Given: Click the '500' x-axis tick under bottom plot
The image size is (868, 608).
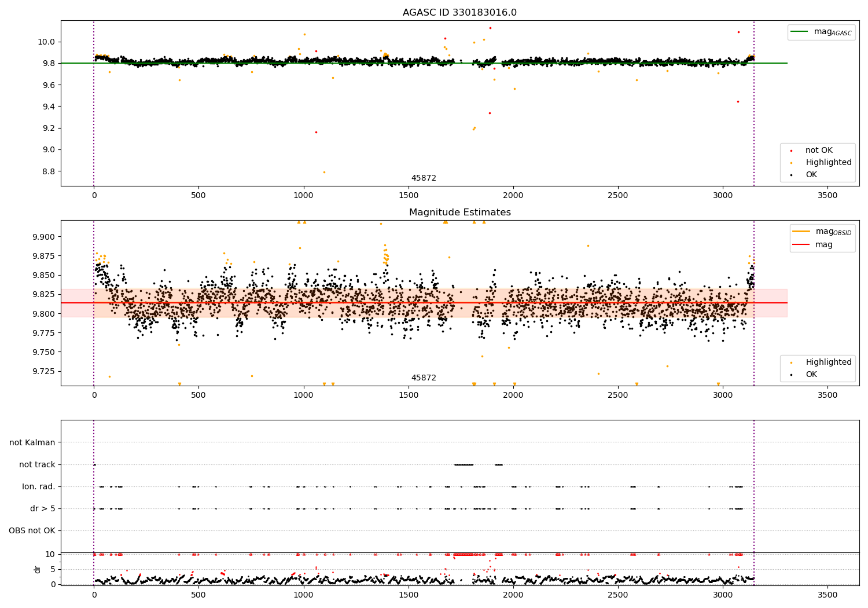Looking at the screenshot, I should click(198, 595).
